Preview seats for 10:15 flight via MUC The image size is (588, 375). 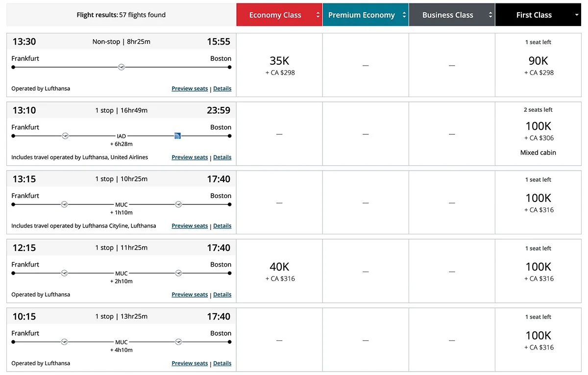coord(190,363)
